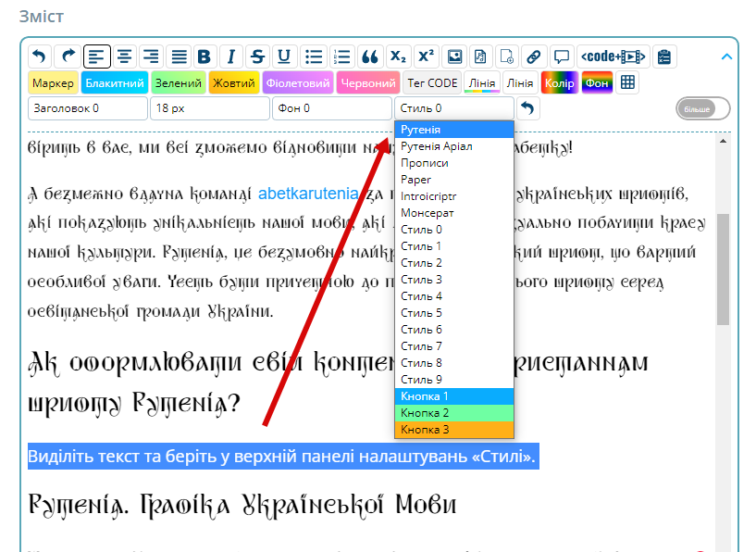Apply the Блакитний highlight
Screen dimensions: 756x552
115,83
